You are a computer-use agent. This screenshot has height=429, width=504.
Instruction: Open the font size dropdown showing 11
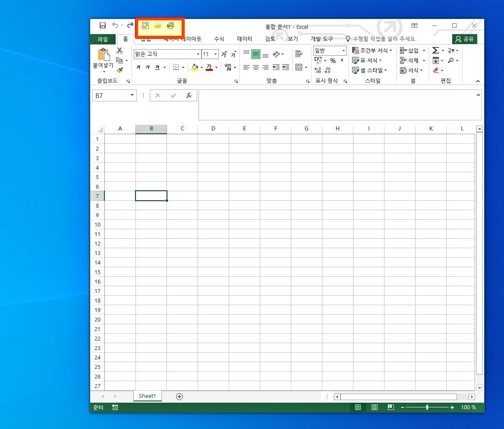216,54
